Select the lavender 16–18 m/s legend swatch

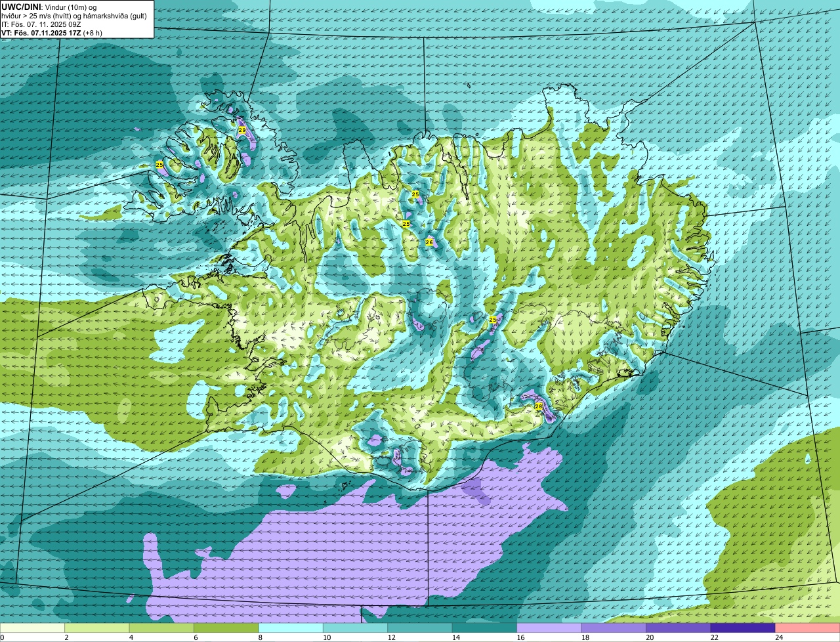tap(549, 628)
